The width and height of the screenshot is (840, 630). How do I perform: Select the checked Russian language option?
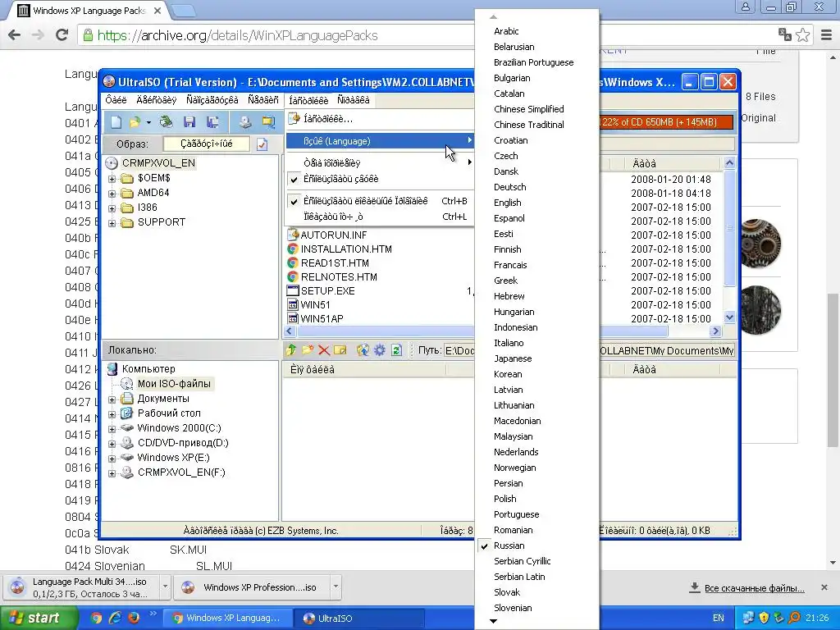coord(509,546)
